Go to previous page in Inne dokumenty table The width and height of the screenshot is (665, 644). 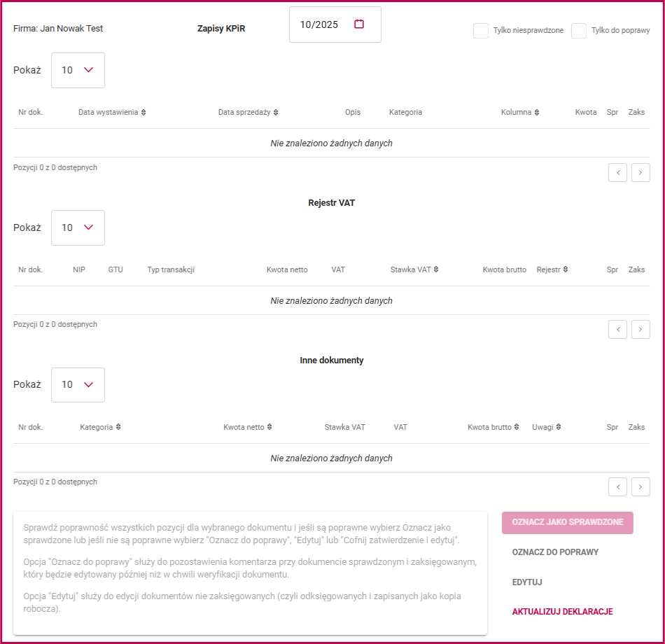tap(617, 486)
